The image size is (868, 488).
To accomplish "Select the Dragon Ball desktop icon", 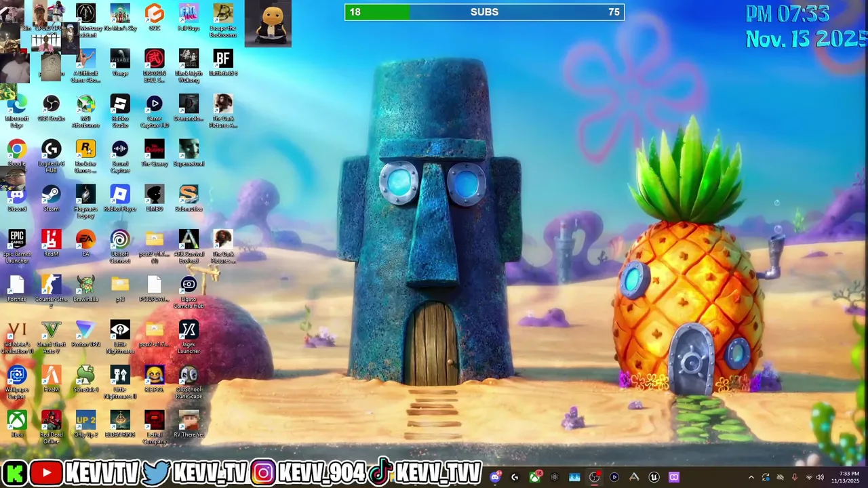I will tap(155, 66).
